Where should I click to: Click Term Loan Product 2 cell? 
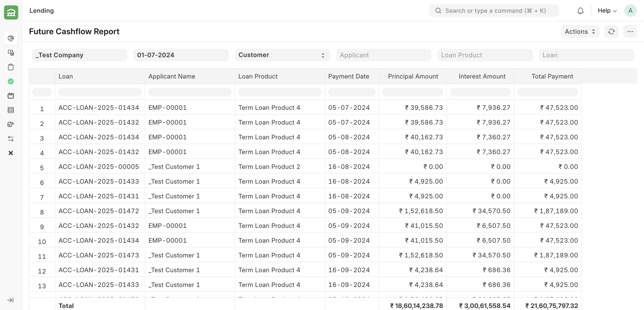click(269, 167)
